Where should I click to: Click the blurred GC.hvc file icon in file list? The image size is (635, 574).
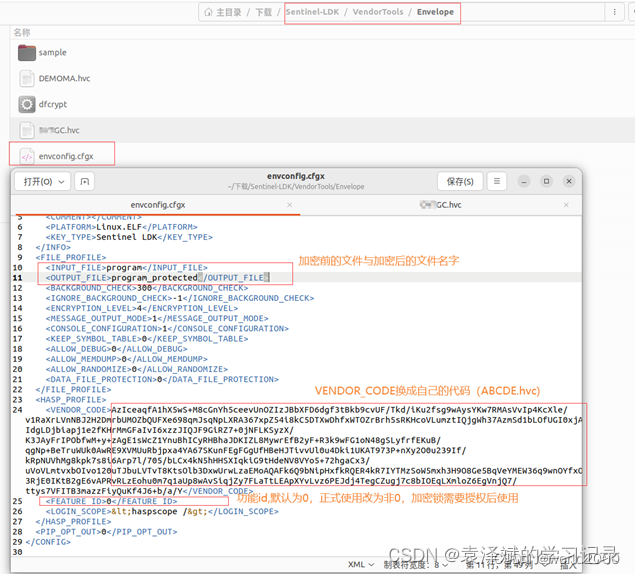point(27,130)
